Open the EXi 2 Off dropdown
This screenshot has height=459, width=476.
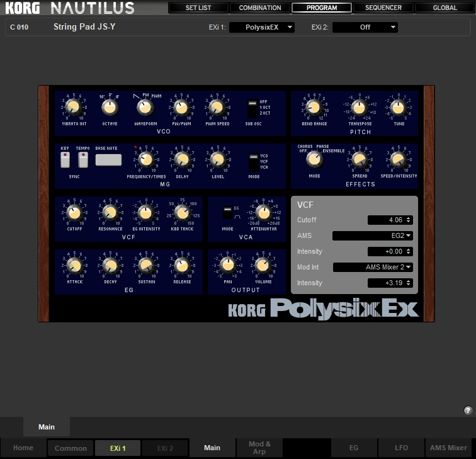[x=365, y=27]
